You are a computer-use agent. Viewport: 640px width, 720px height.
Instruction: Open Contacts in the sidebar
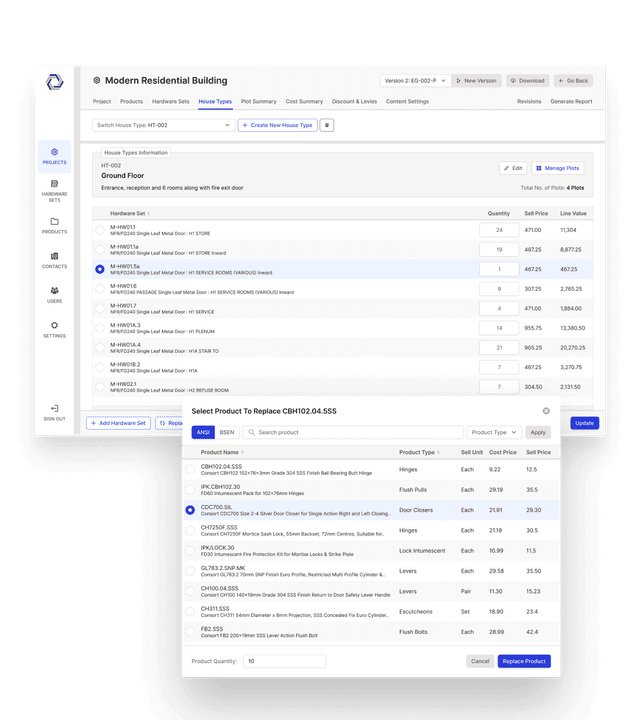pyautogui.click(x=54, y=260)
